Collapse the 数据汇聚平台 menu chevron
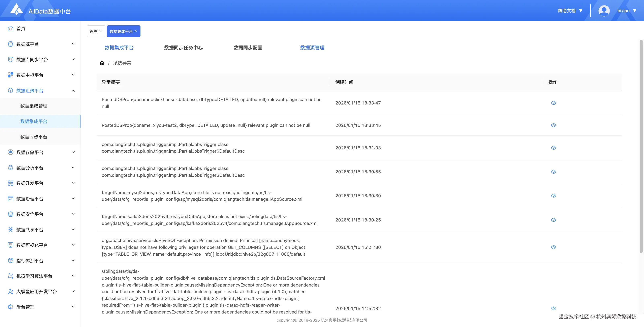 [73, 91]
